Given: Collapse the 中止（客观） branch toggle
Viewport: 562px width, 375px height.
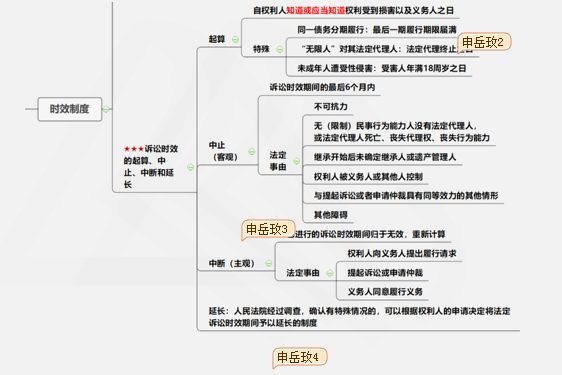Looking at the screenshot, I should pos(252,151).
